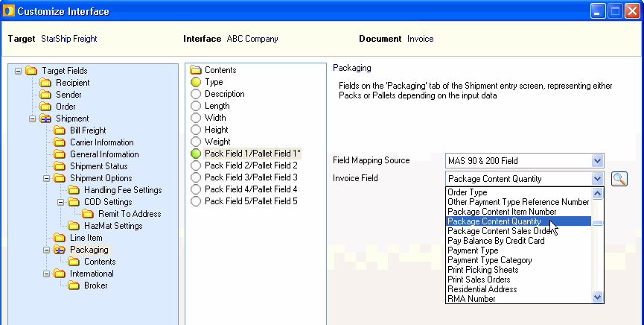Select the Height field circle
Screen dimensions: 644x325
click(x=196, y=130)
